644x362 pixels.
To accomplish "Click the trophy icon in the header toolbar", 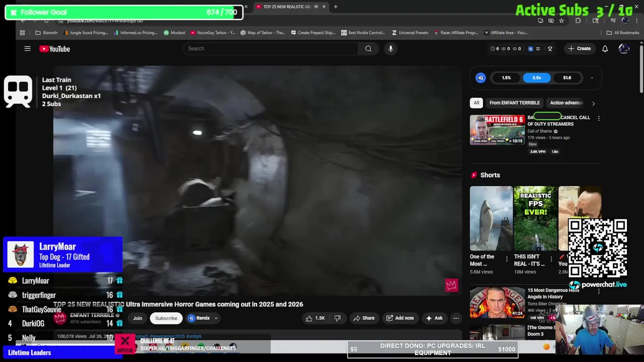I will click(550, 49).
